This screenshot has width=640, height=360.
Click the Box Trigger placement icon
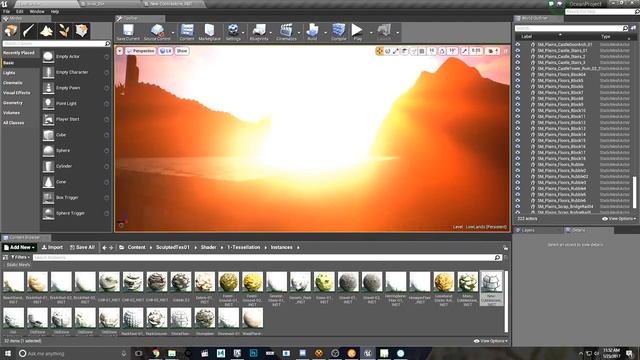point(48,198)
